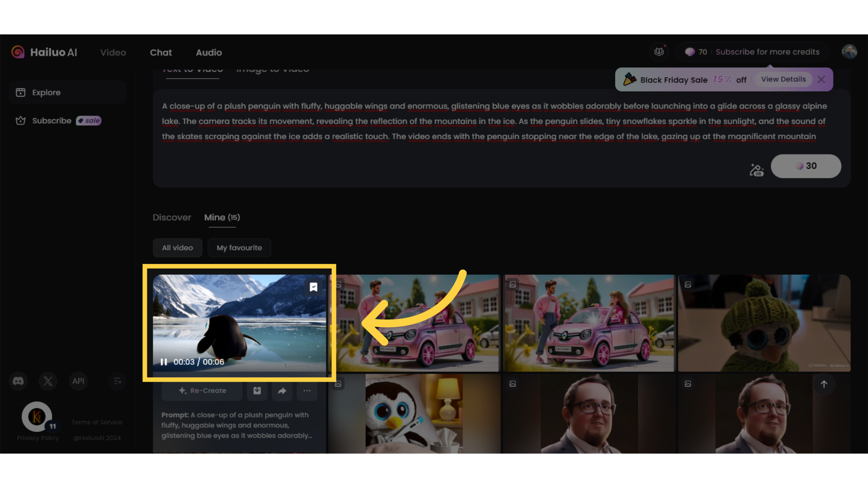Click the bookmark icon on penguin video
The image size is (868, 488).
[313, 287]
